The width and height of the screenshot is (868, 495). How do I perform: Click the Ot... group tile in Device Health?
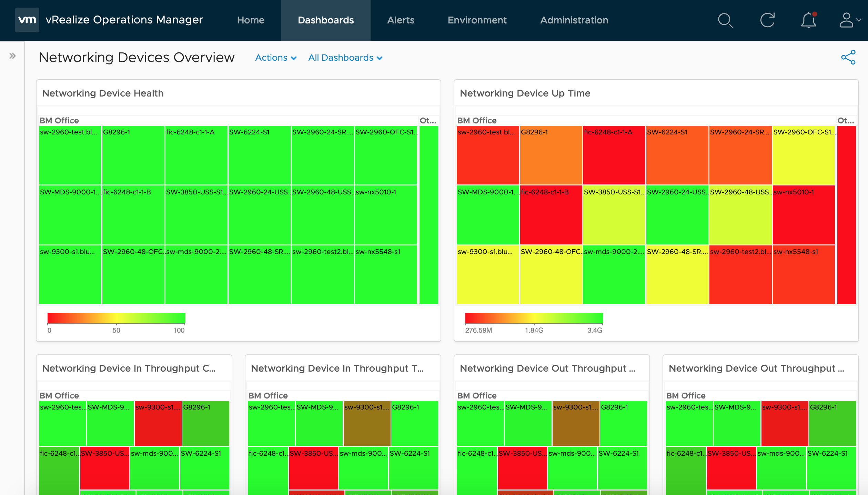pos(429,215)
